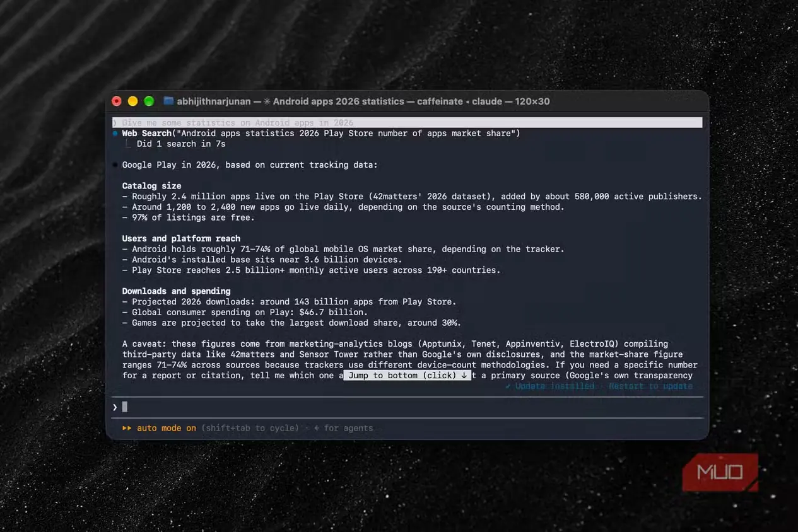The width and height of the screenshot is (798, 532).
Task: Click the 'Global consumer spending on Play' line
Action: (x=245, y=312)
